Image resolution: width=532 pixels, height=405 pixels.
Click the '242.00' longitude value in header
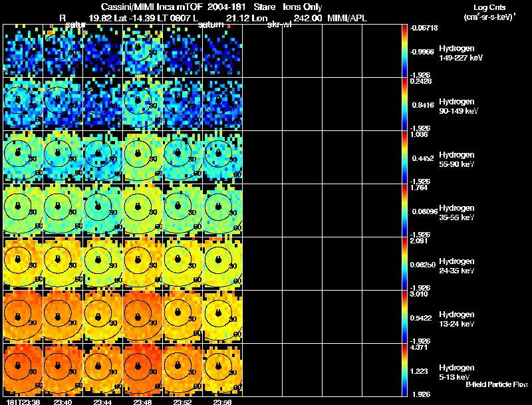pos(308,18)
